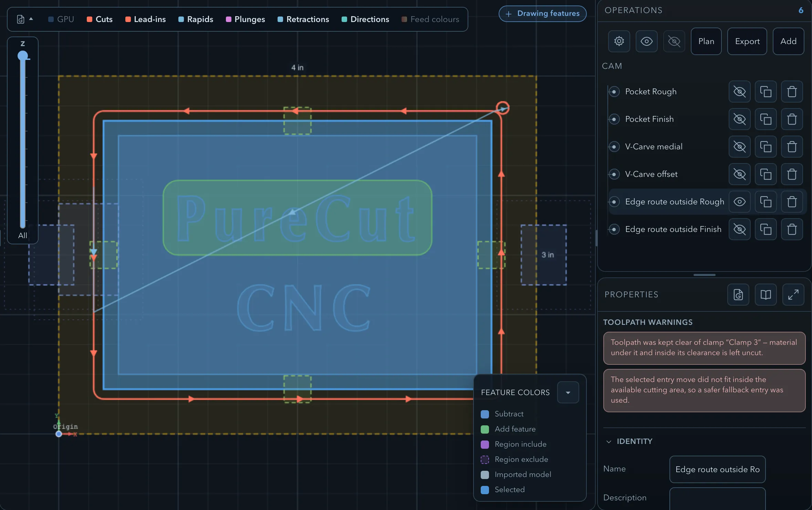Toggle the Plunges display option

point(246,19)
